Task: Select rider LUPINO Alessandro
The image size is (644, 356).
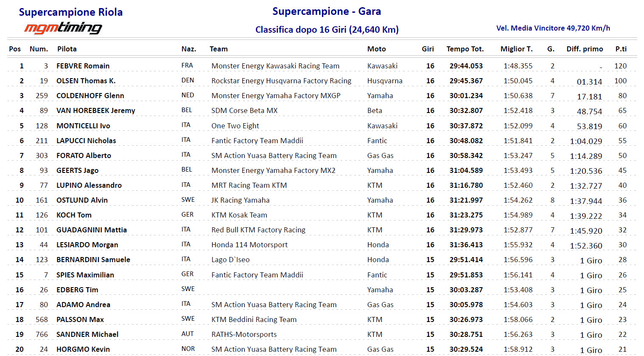Action: 89,185
